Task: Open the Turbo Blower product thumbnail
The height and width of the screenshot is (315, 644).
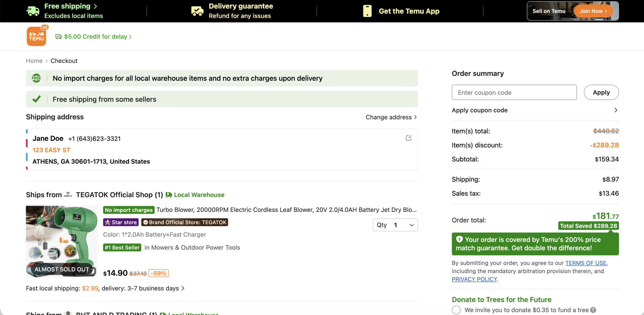Action: pyautogui.click(x=62, y=241)
